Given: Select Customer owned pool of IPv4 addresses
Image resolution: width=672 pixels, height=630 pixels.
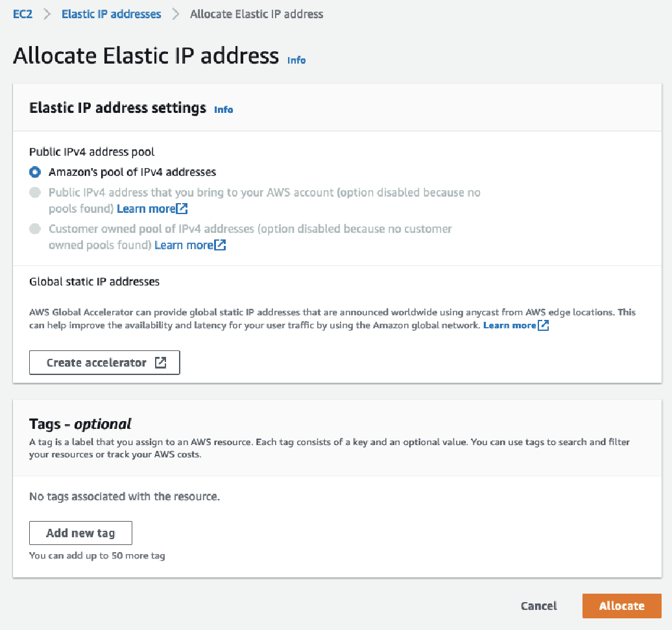Looking at the screenshot, I should click(x=35, y=229).
